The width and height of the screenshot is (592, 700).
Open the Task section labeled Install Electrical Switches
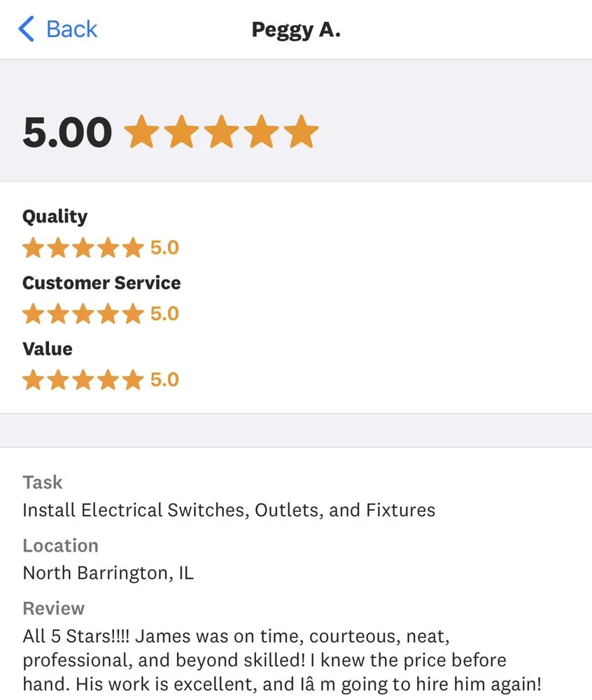pyautogui.click(x=227, y=510)
